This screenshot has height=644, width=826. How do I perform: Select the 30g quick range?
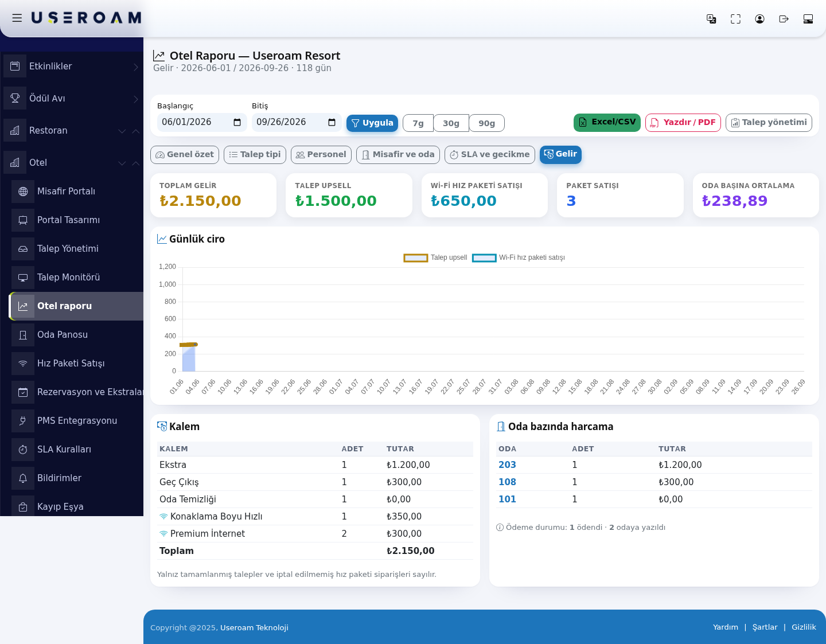pyautogui.click(x=451, y=123)
